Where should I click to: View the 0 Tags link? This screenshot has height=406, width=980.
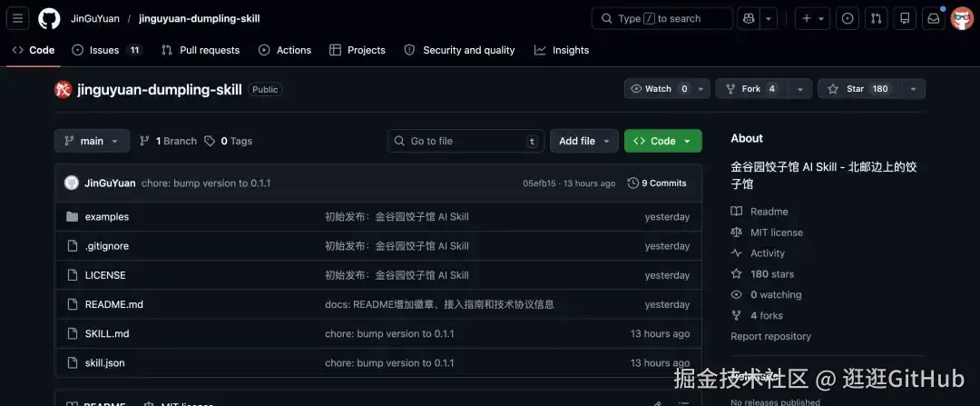[228, 141]
